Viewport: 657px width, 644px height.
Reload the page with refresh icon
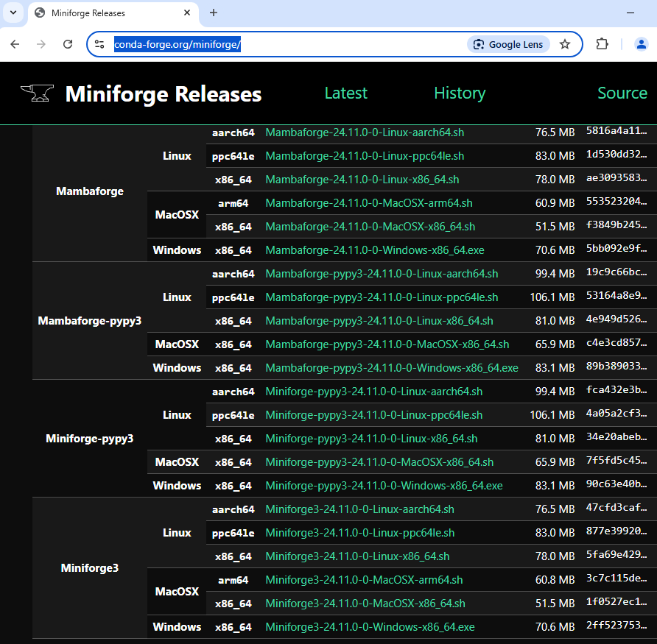click(x=68, y=44)
